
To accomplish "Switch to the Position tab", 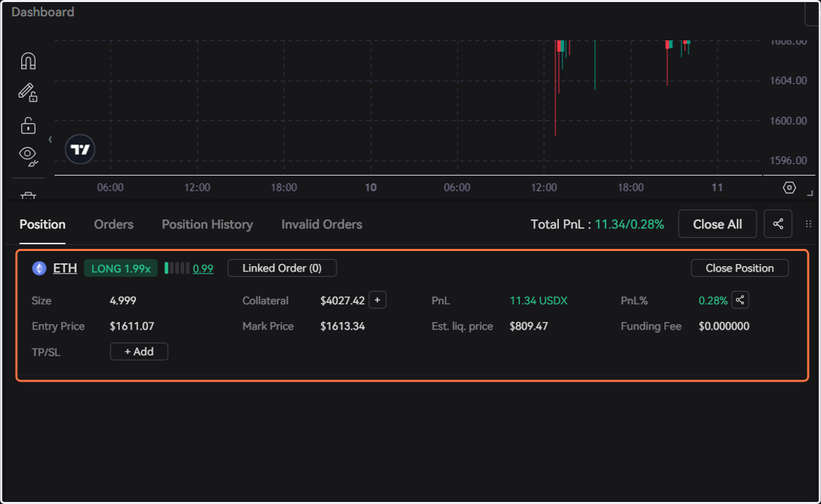I will point(42,224).
